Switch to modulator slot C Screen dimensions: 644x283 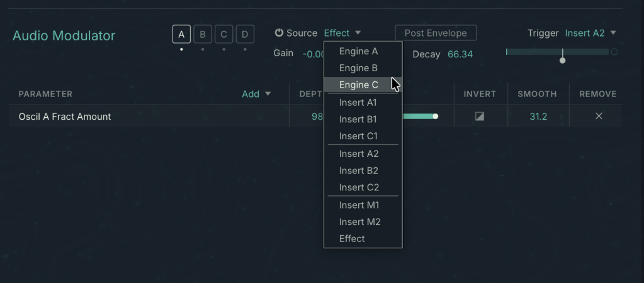223,34
